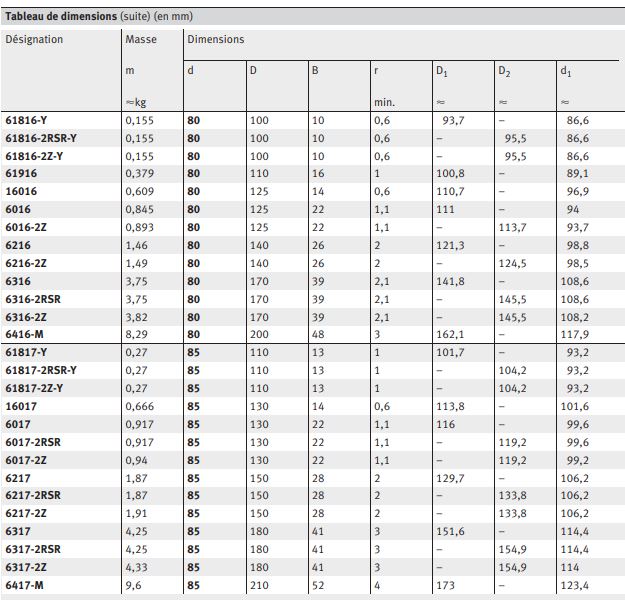Select d1 value 89,1
This screenshot has width=625, height=600.
click(x=578, y=173)
